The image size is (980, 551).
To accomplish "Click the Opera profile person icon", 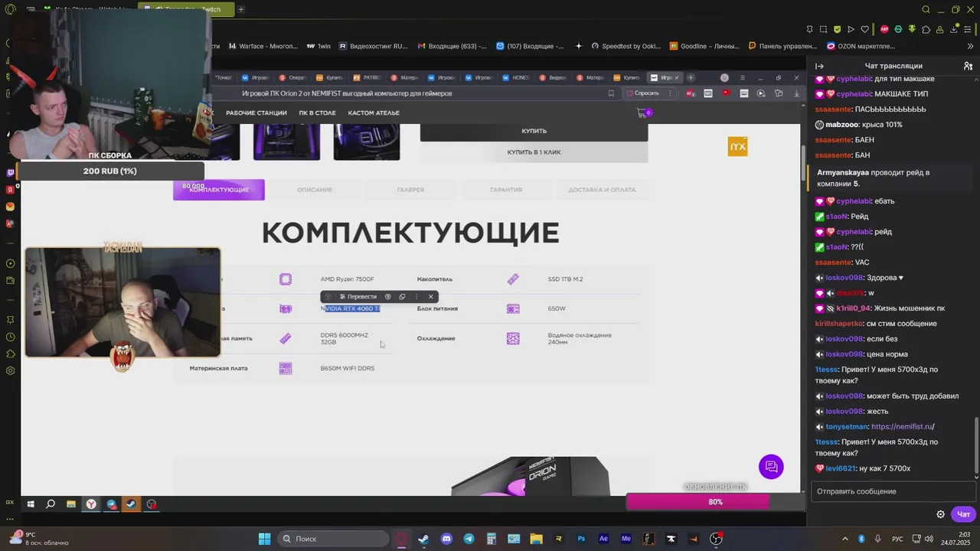I will click(941, 29).
